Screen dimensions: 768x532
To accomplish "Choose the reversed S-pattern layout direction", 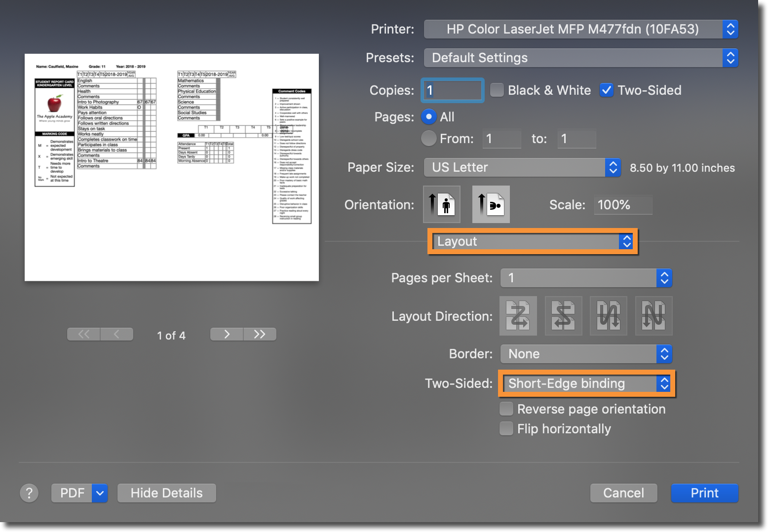I will click(x=563, y=316).
